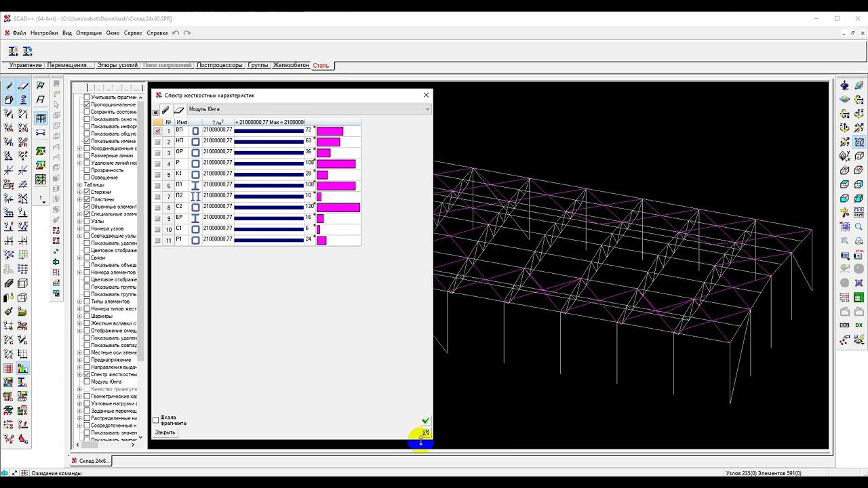
Task: Enable the Шкала фрагмента checkbox
Action: pos(156,420)
